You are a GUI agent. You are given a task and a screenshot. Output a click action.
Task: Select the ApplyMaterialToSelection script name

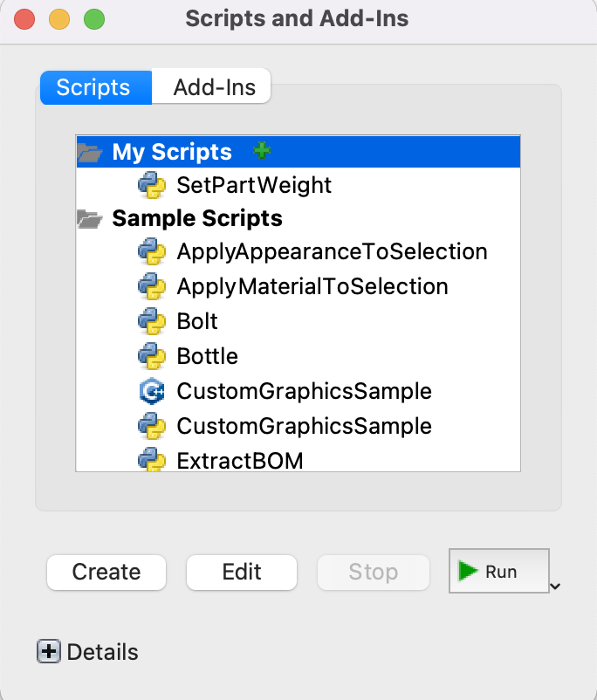pyautogui.click(x=312, y=286)
